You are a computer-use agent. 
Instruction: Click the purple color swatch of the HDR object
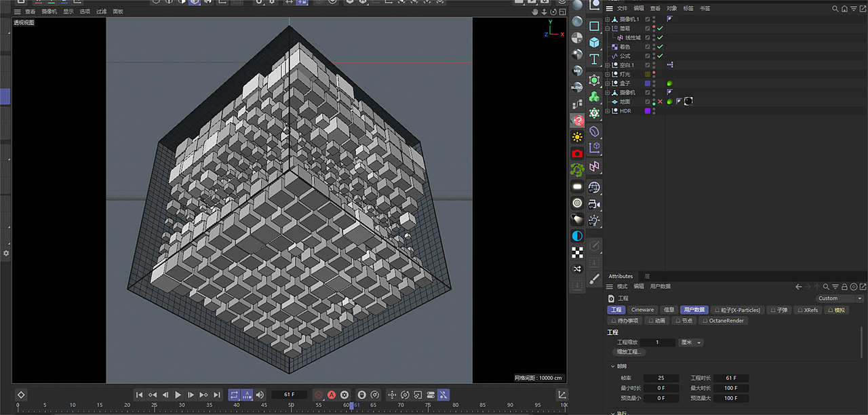[648, 111]
